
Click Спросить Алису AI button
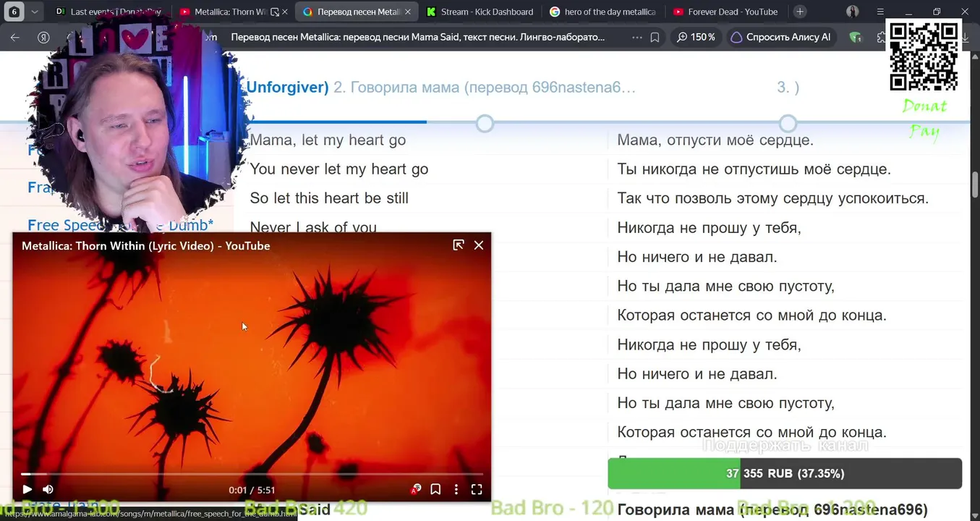(780, 37)
